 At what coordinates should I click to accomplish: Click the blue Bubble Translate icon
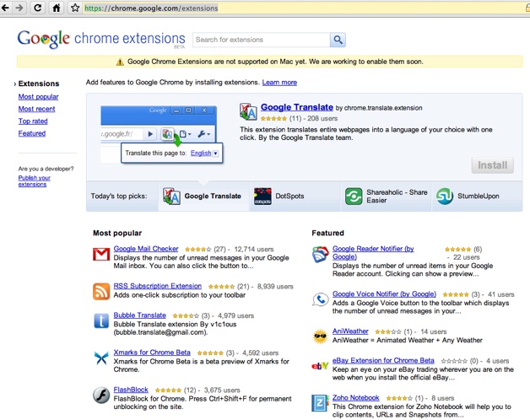101,320
